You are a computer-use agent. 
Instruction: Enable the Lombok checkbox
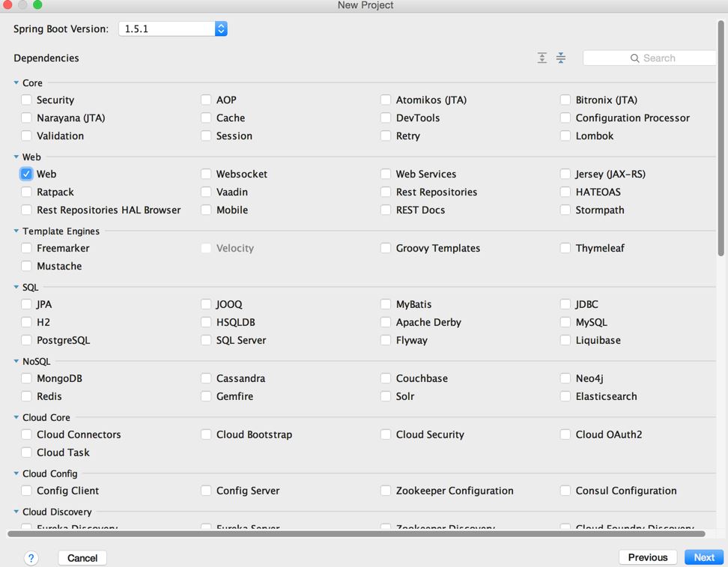[x=565, y=136]
